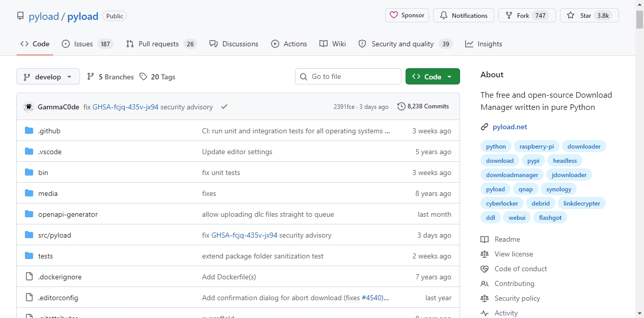This screenshot has width=644, height=318.
Task: Open the .github folder
Action: pos(49,131)
